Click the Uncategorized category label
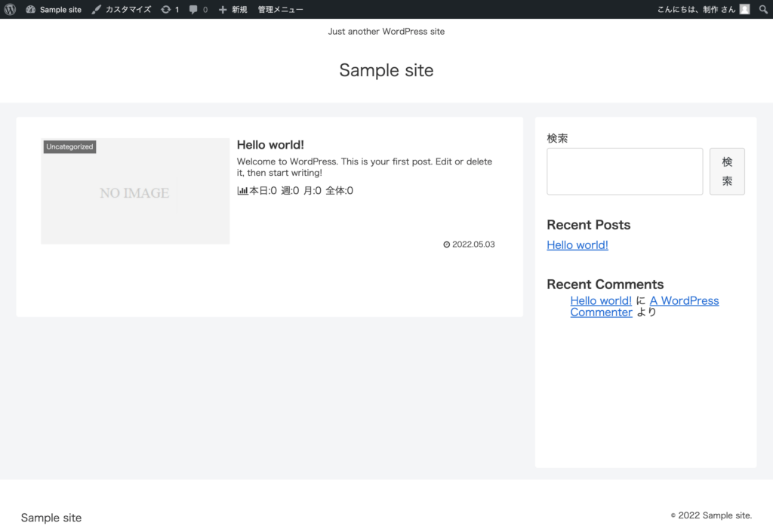The image size is (773, 532). point(69,147)
